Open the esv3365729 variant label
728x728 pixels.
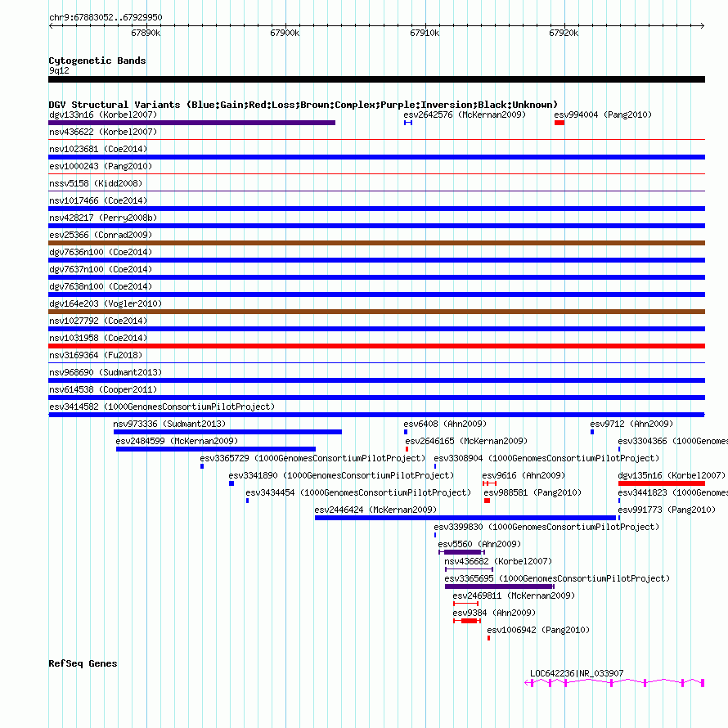(312, 458)
